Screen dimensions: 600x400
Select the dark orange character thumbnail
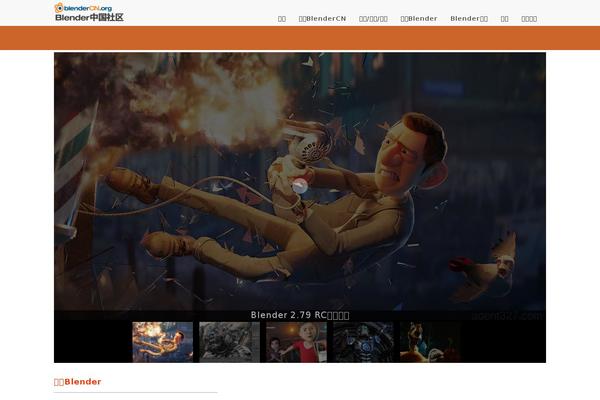coord(430,342)
